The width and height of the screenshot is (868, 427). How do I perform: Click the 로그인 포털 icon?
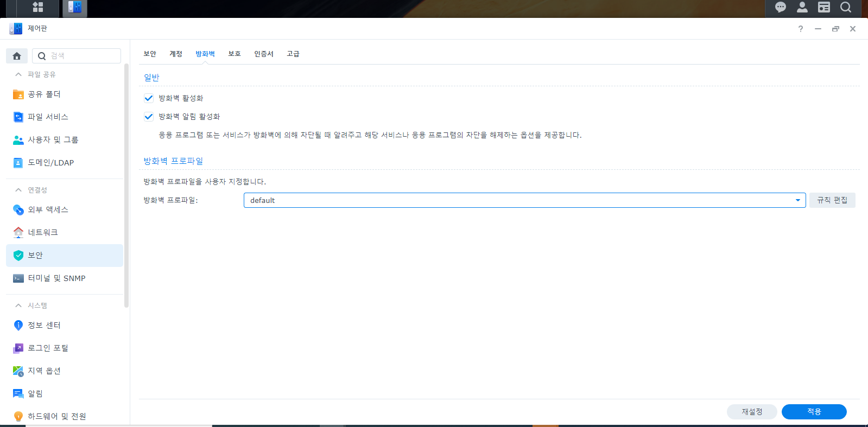(x=18, y=348)
